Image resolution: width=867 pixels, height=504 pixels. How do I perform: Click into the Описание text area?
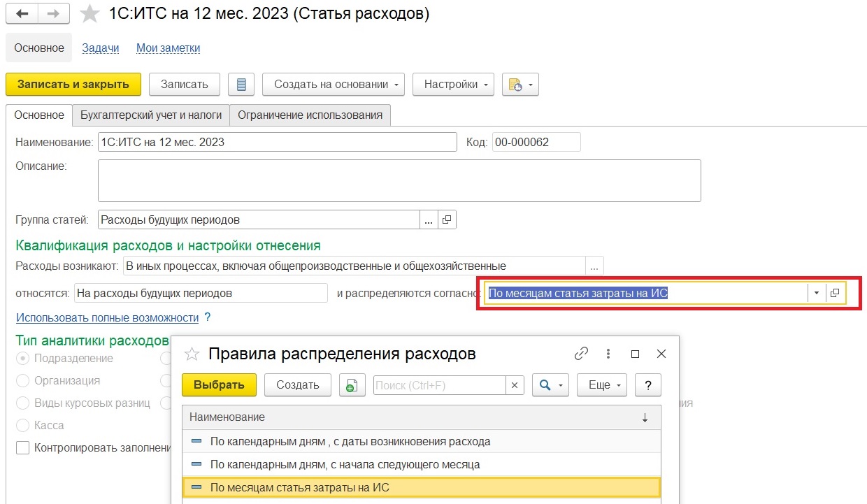click(x=399, y=180)
